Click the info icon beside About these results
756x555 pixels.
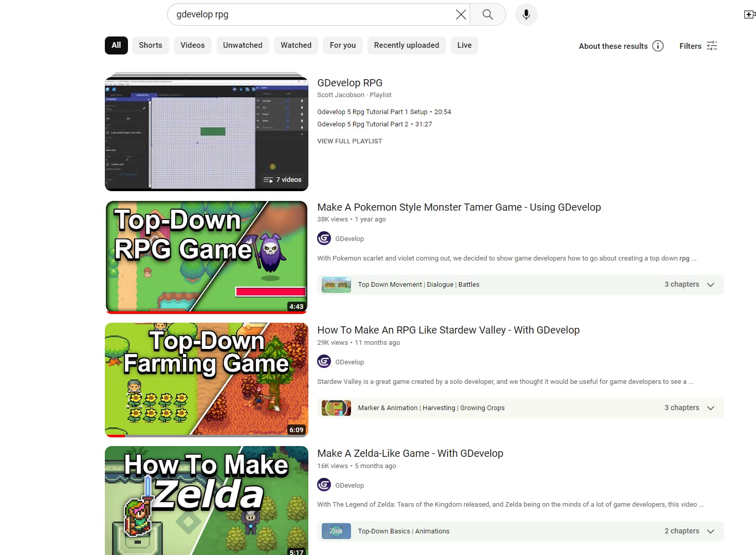(658, 46)
